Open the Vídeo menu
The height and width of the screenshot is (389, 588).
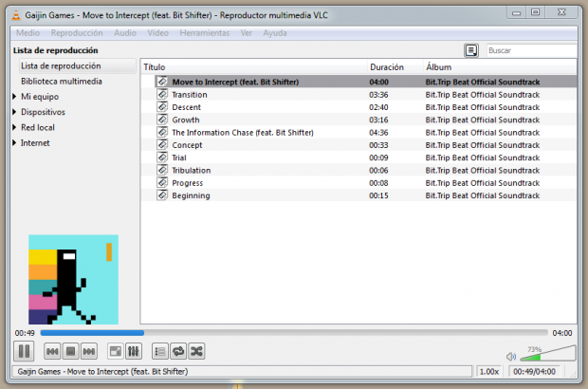(x=157, y=33)
